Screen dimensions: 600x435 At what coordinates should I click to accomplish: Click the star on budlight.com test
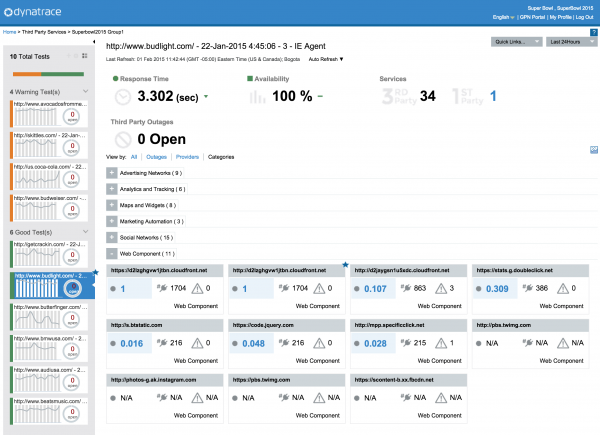click(x=96, y=272)
